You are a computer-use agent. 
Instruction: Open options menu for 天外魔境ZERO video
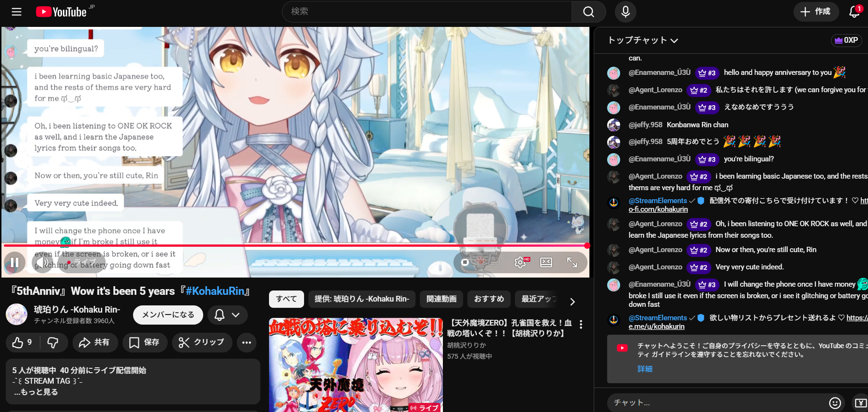(581, 325)
